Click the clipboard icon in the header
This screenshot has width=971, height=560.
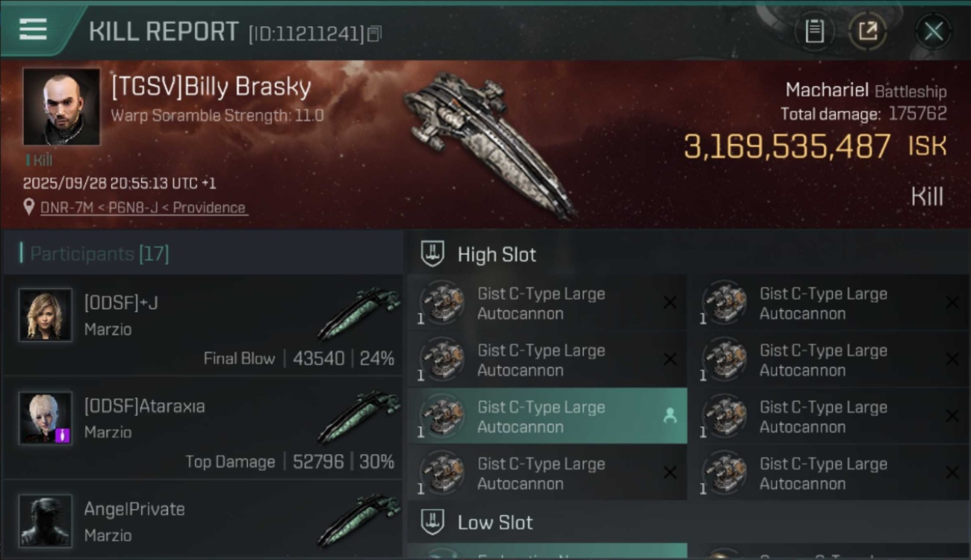click(x=814, y=31)
